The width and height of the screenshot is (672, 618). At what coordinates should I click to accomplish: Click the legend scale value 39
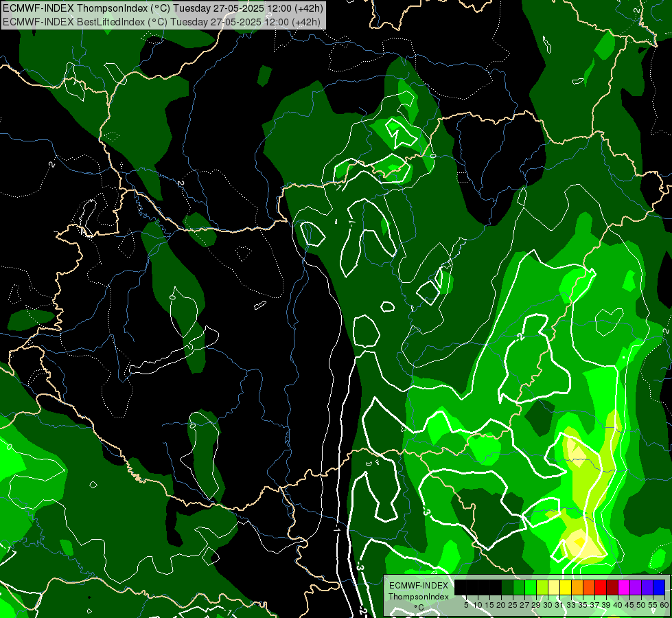pyautogui.click(x=606, y=605)
